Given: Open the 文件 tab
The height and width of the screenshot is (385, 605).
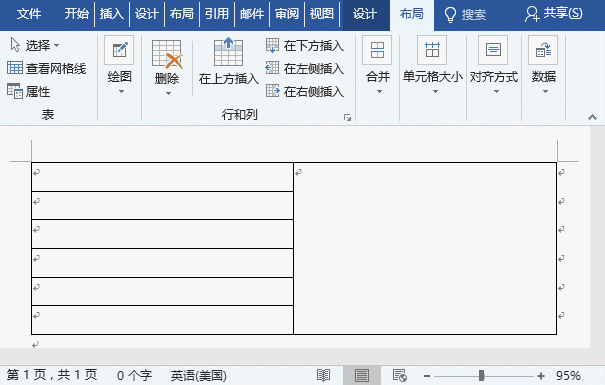Looking at the screenshot, I should coord(29,14).
